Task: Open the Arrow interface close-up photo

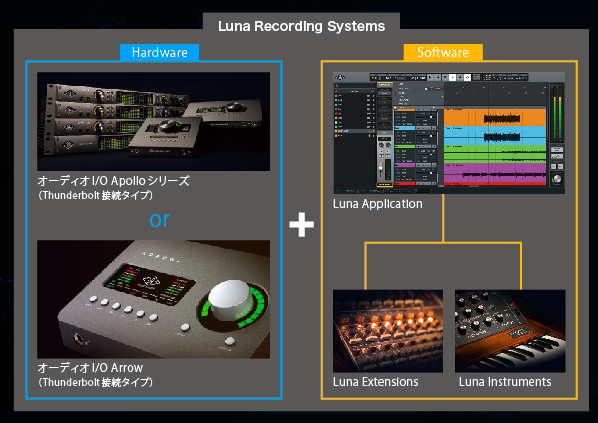Action: [x=153, y=299]
